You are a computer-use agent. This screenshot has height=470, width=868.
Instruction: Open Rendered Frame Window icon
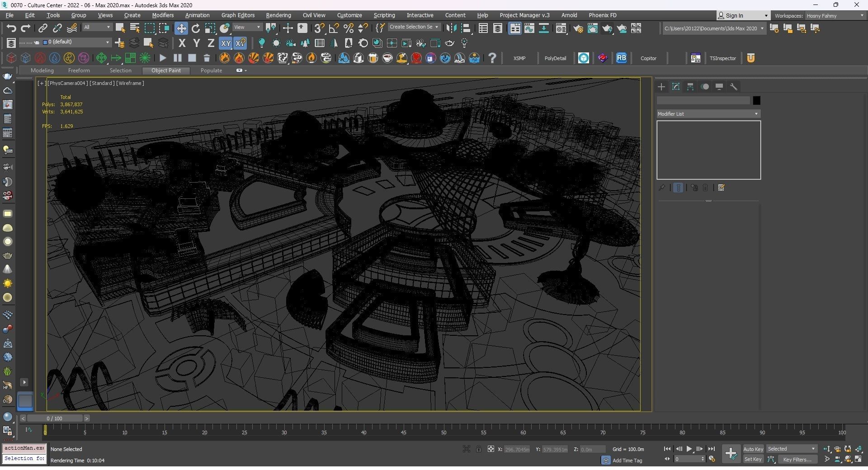[x=592, y=28]
